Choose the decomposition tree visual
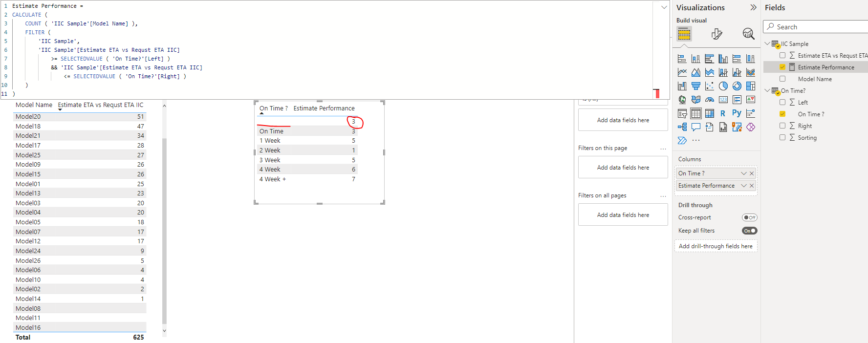868x343 pixels. [682, 127]
